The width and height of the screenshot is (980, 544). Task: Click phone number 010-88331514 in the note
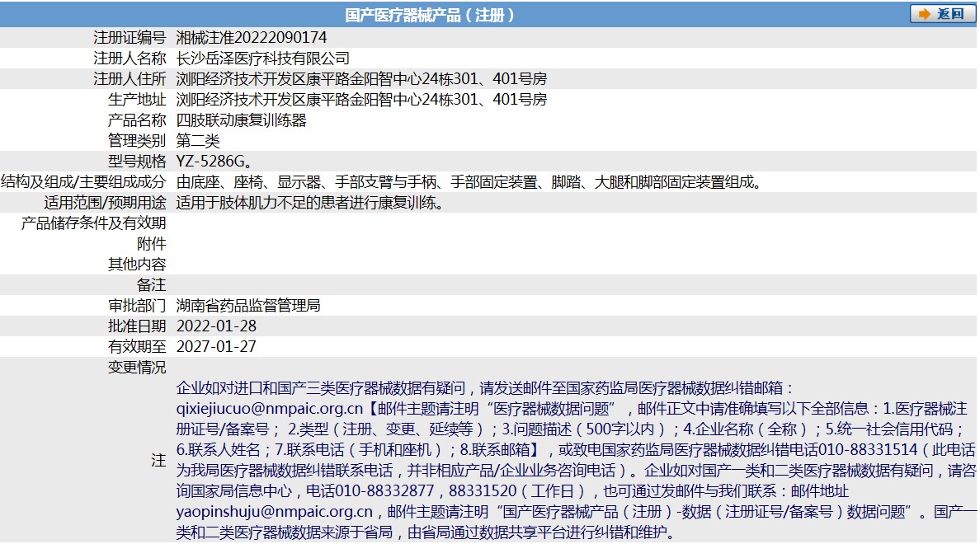coord(868,450)
